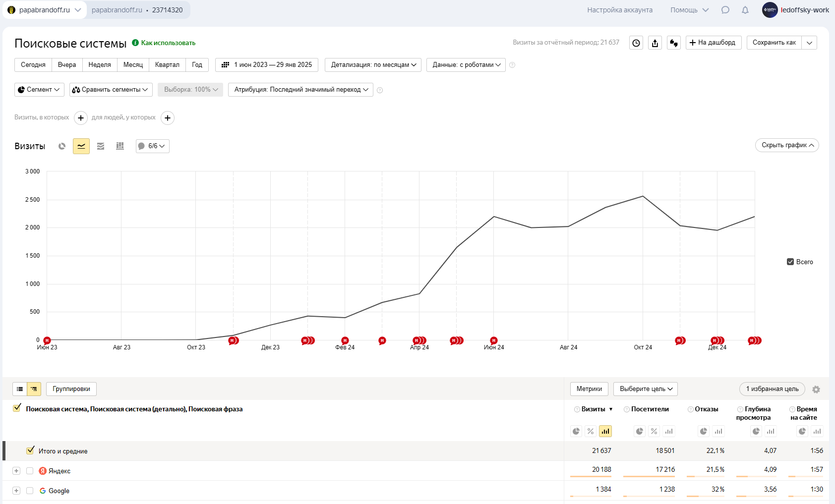
Task: Select the Квартал period tab
Action: coord(167,65)
